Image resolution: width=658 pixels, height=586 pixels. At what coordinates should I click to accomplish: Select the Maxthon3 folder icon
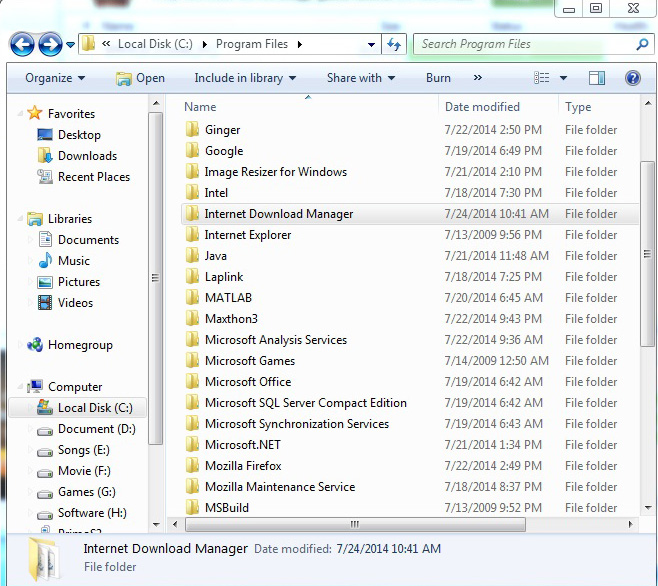point(192,318)
